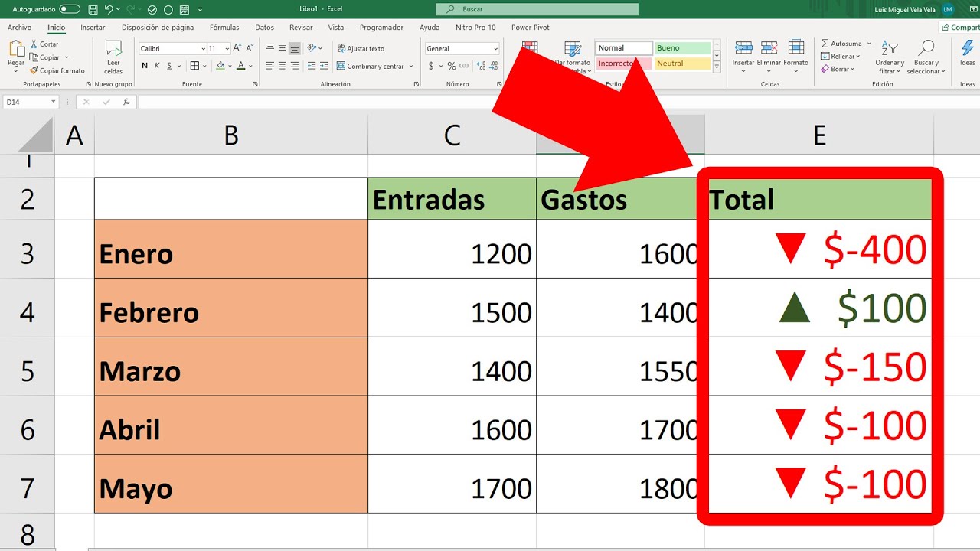Open the Borrar clear menu
980x551 pixels.
click(x=838, y=69)
